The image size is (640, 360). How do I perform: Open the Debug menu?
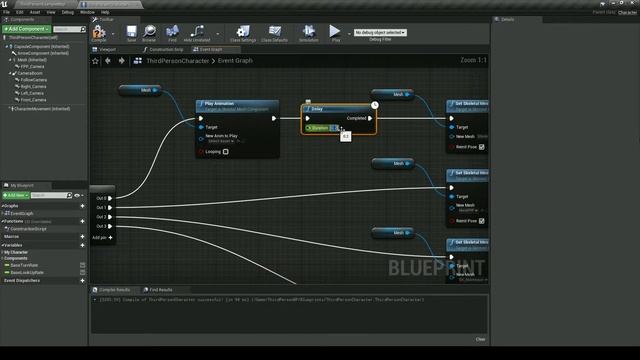coord(68,12)
